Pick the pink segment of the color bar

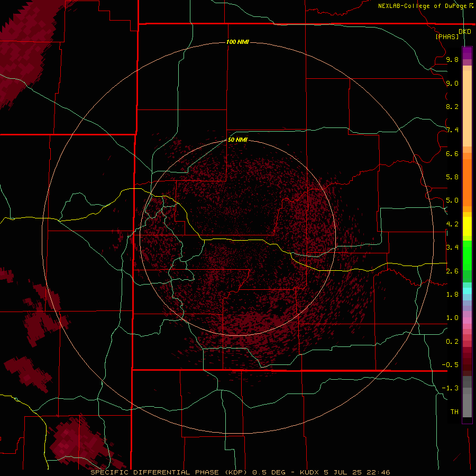tap(467, 321)
